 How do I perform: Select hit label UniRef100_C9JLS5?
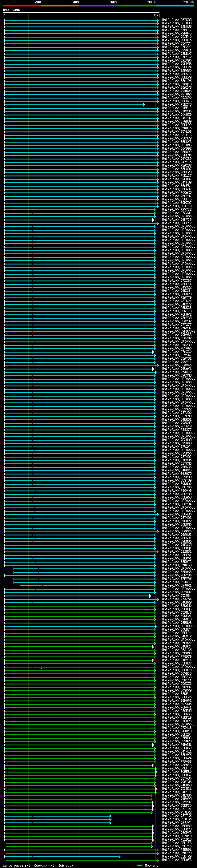tap(177, 819)
